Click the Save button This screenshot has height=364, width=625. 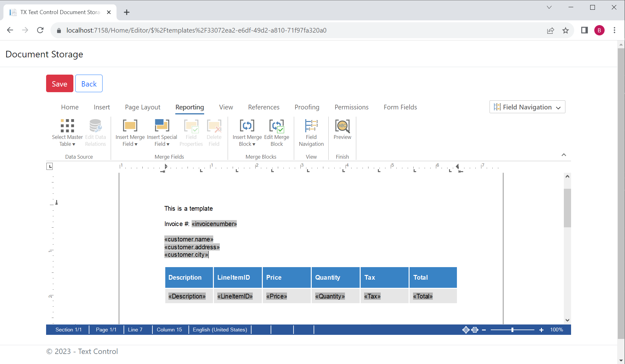[59, 83]
